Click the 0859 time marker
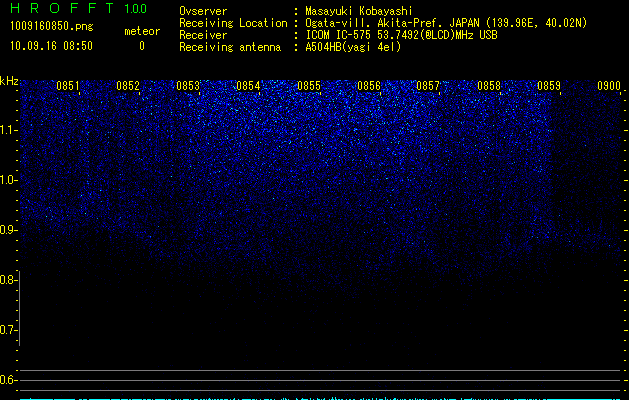629x400 pixels. point(549,86)
